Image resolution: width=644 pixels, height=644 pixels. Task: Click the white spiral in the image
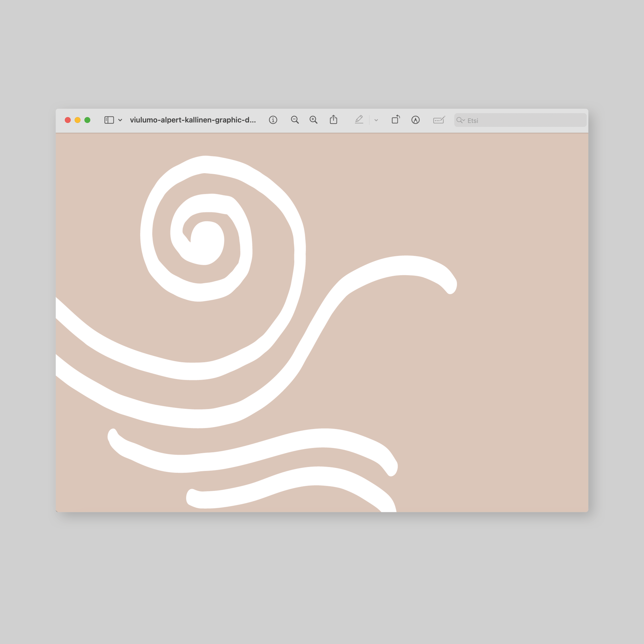click(207, 243)
